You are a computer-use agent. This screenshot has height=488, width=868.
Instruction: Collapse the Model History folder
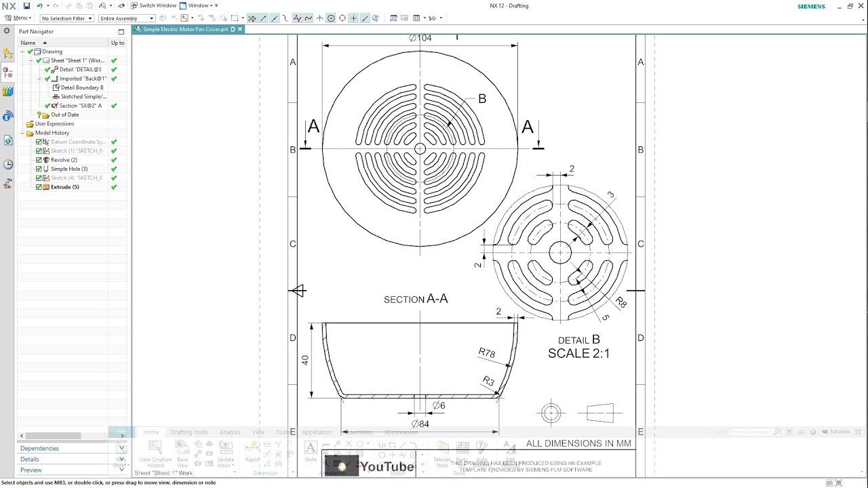pos(22,133)
